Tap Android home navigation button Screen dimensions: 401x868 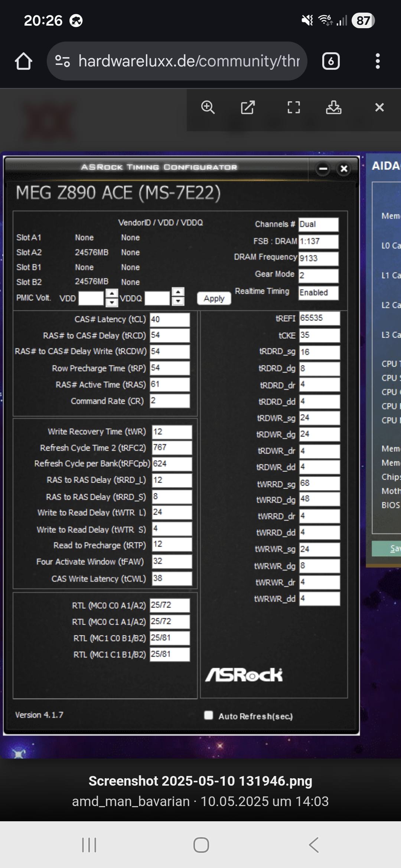[201, 845]
